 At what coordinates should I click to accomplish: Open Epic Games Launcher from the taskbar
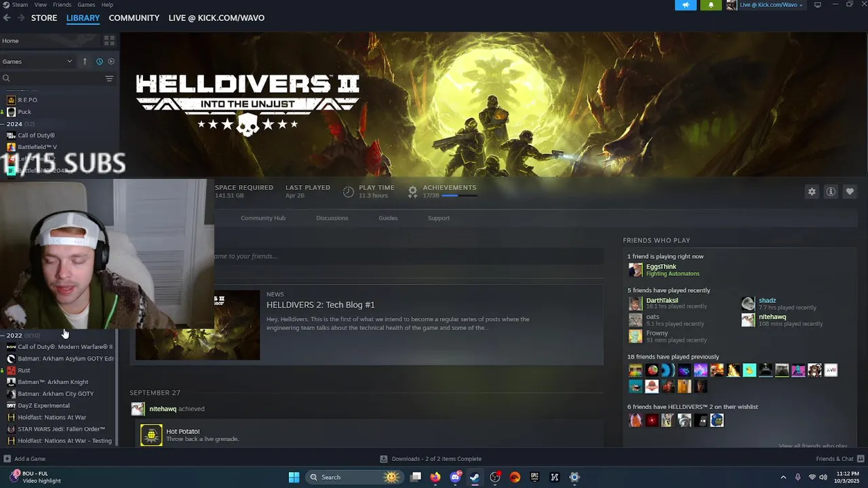click(x=534, y=477)
